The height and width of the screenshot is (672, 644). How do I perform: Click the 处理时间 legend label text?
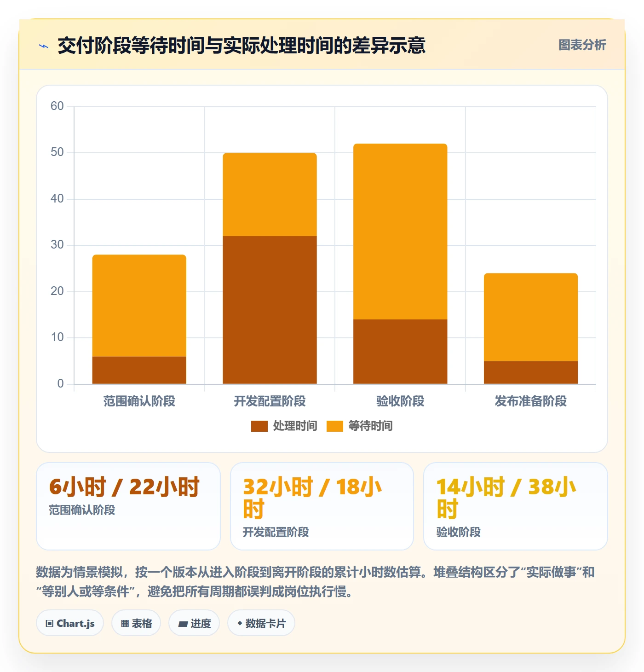click(295, 426)
